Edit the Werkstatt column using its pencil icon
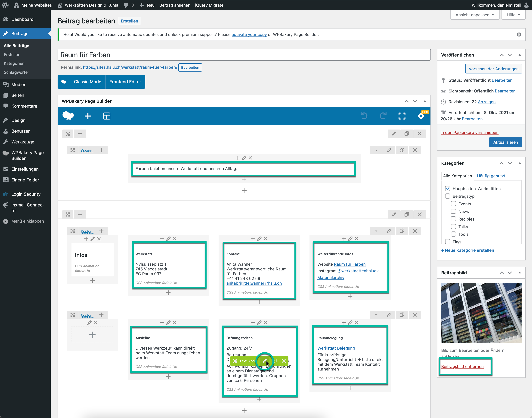 click(x=168, y=239)
